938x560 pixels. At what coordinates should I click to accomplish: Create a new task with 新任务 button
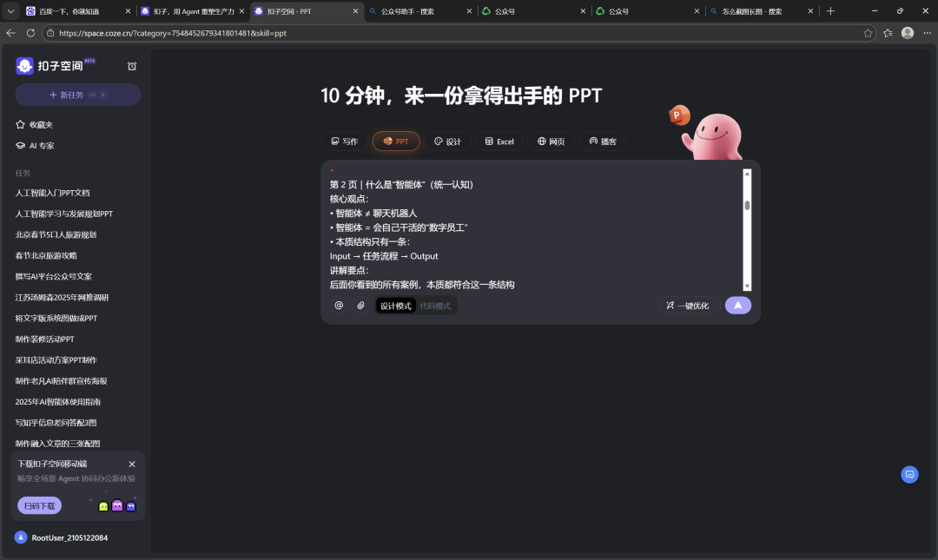(78, 95)
